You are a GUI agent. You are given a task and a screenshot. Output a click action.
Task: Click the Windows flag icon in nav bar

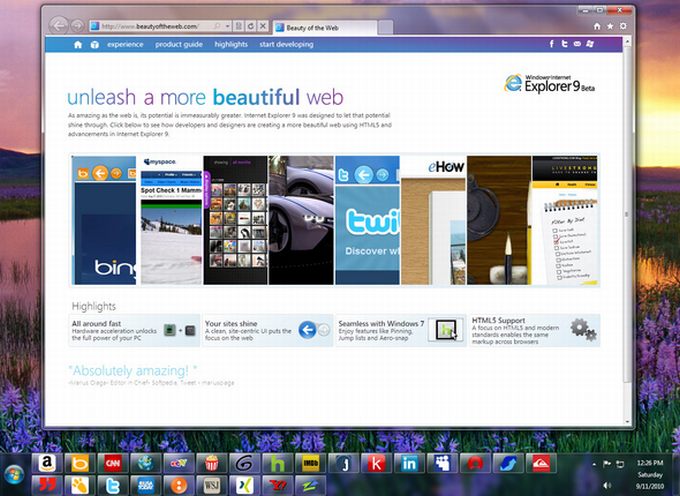coord(590,44)
